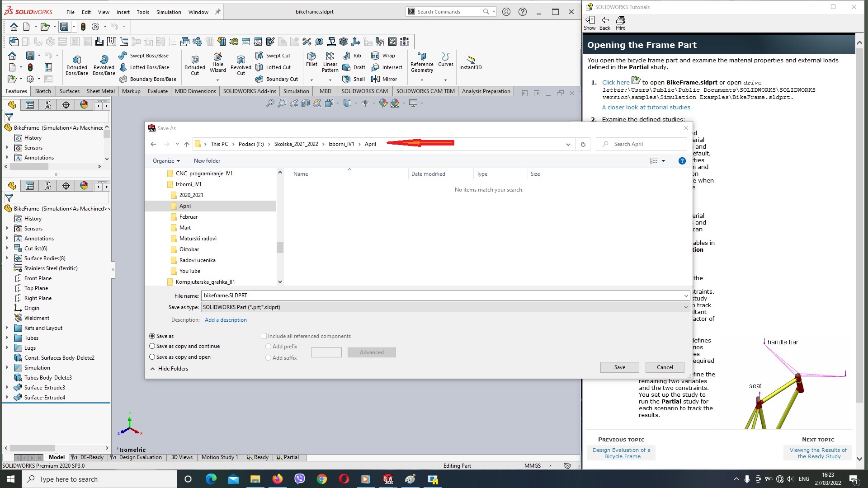The image size is (868, 488).
Task: Open Microsoft Edge from the taskbar
Action: pyautogui.click(x=211, y=479)
